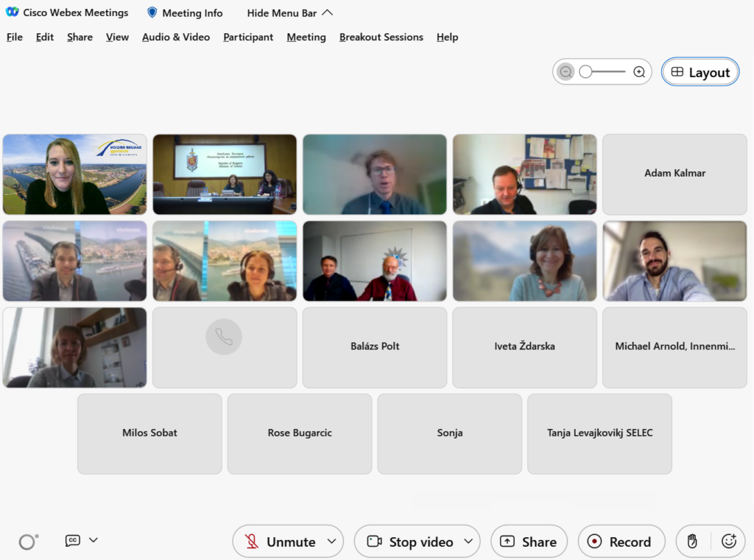Stop video camera feed
Viewport: 754px width, 560px height.
click(410, 542)
